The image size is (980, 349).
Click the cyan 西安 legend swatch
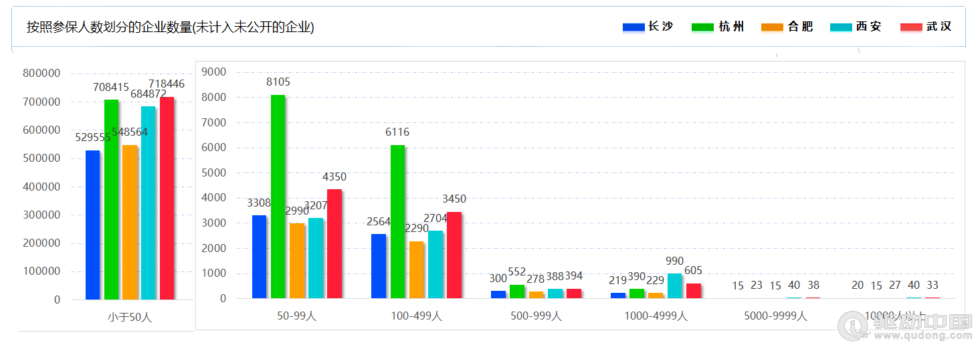841,27
